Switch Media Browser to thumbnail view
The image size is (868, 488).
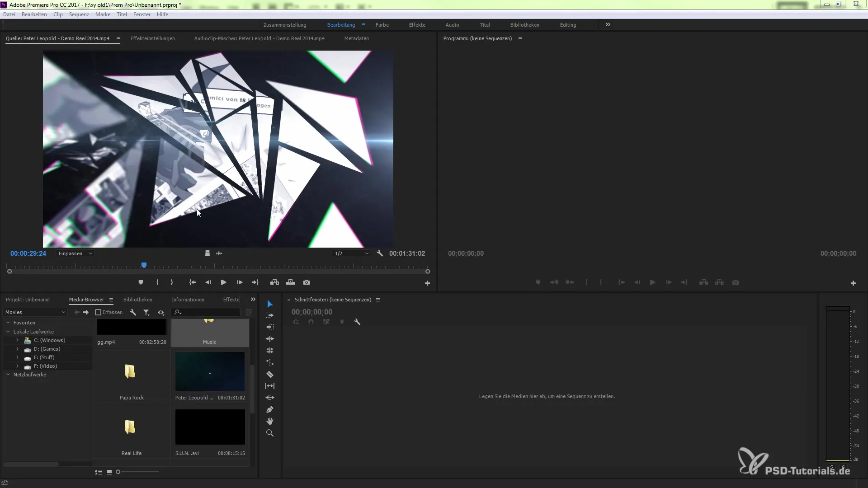(x=109, y=472)
